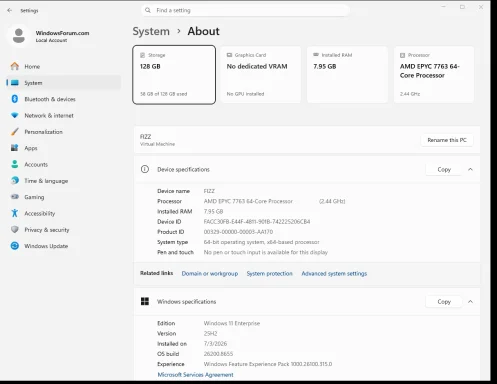Click WindowsForum.com account name
This screenshot has height=384, width=497.
coord(62,33)
